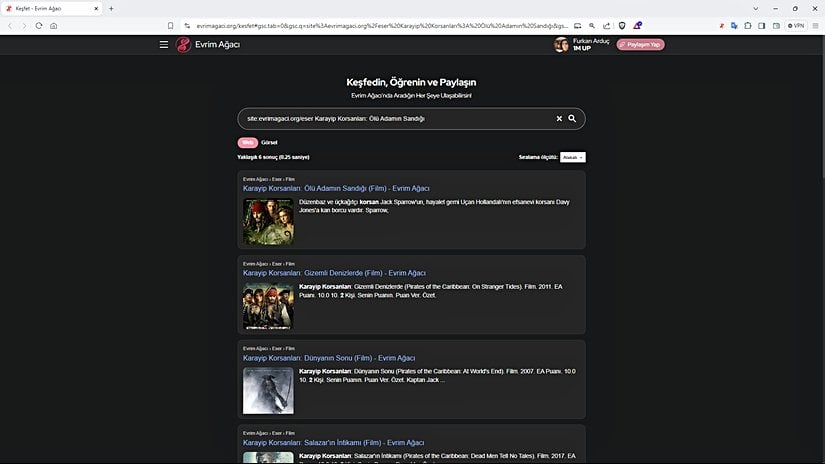This screenshot has height=464, width=825.
Task: Open Karayip Korsanları: Salazar'ın İntikamı result link
Action: coord(333,442)
